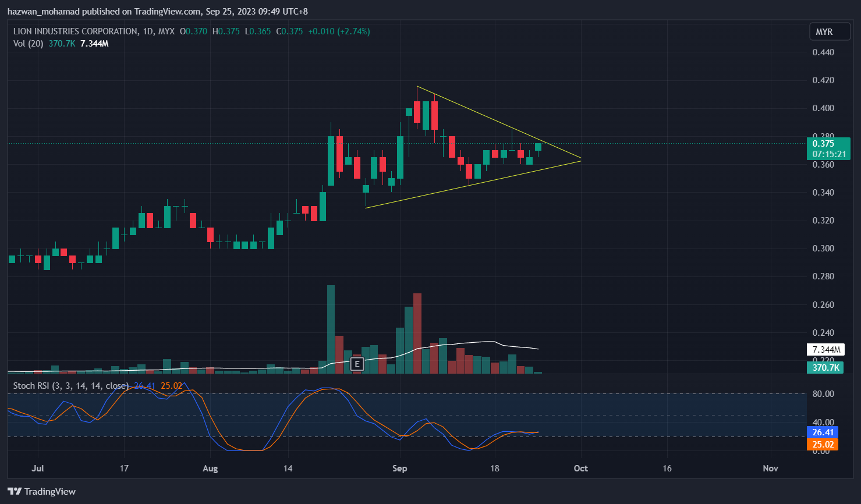Click the 0.360 price scale label
861x504 pixels.
click(x=823, y=165)
